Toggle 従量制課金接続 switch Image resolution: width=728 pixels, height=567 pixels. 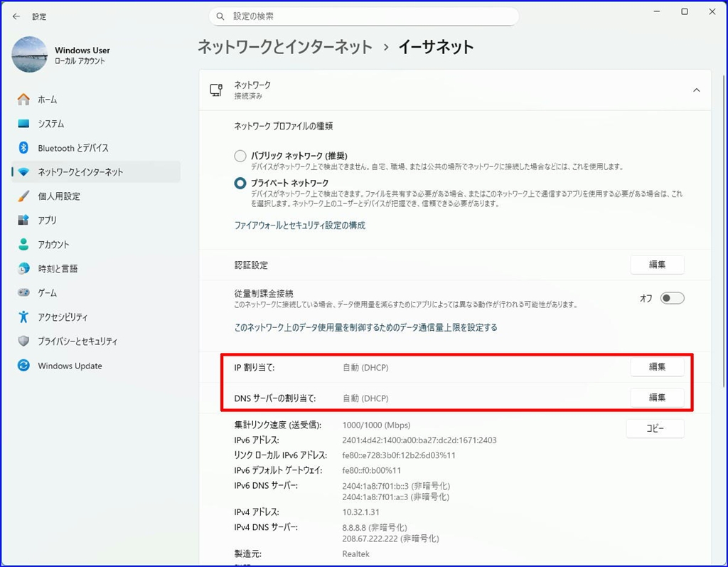[x=673, y=298]
